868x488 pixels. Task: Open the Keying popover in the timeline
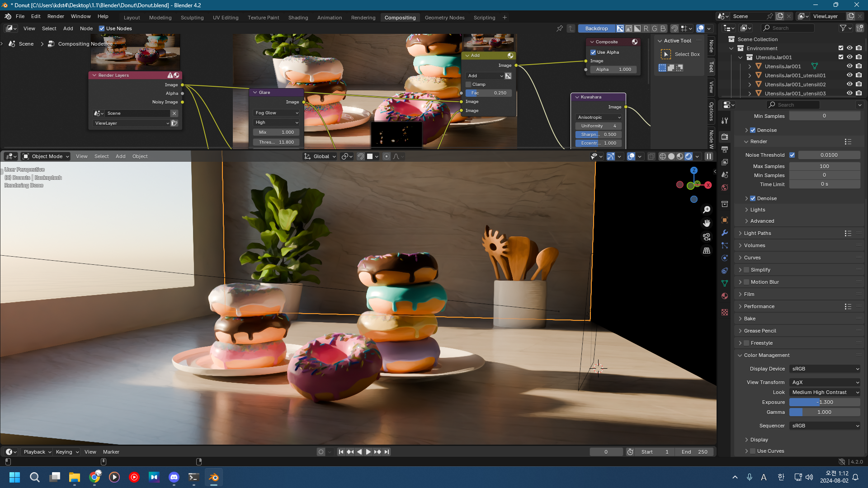[x=67, y=452]
